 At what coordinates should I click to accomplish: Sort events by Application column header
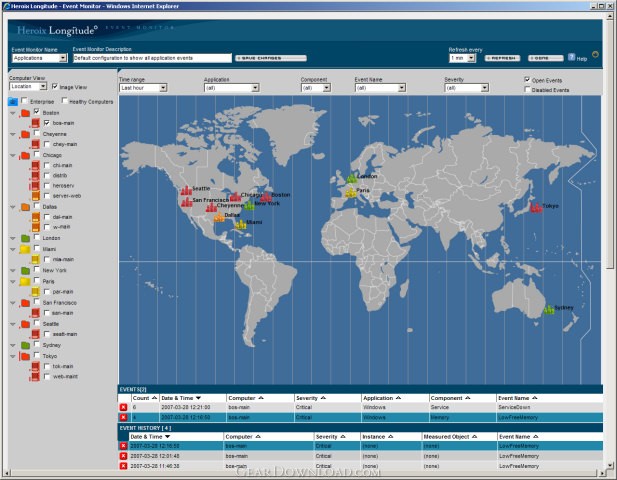382,398
